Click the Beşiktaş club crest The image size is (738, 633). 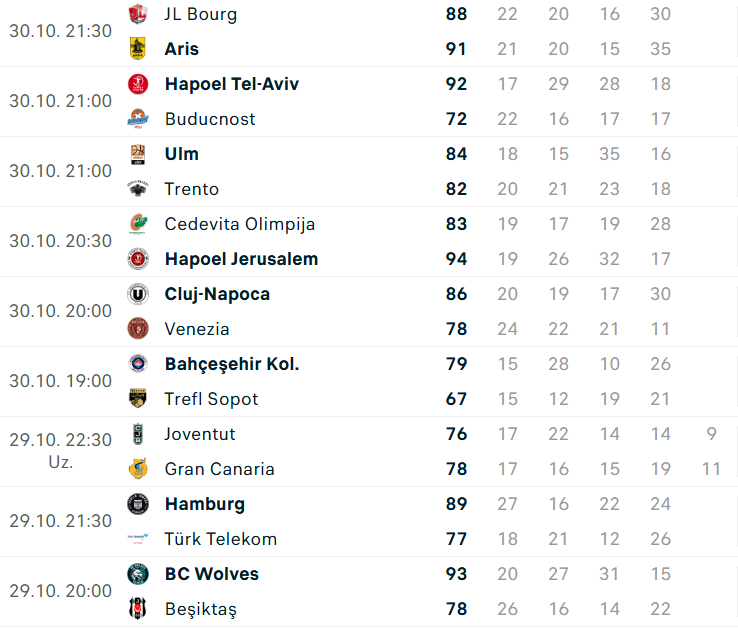point(138,609)
